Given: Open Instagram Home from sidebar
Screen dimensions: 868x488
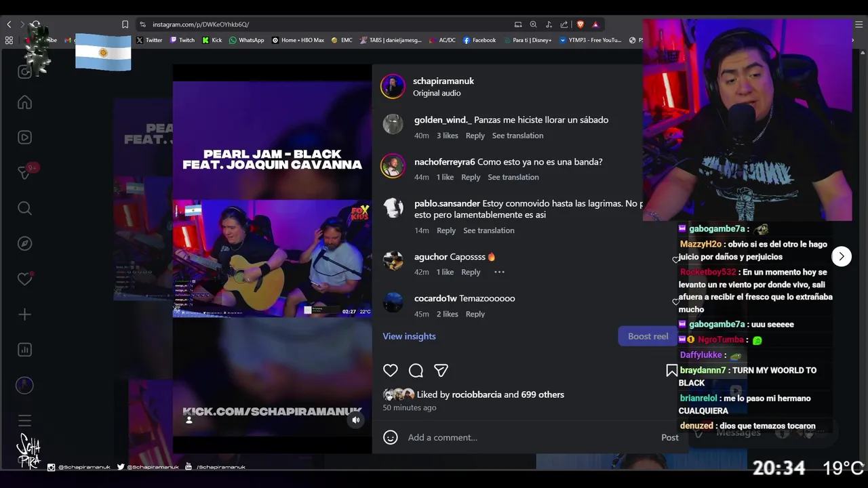Looking at the screenshot, I should coord(24,102).
